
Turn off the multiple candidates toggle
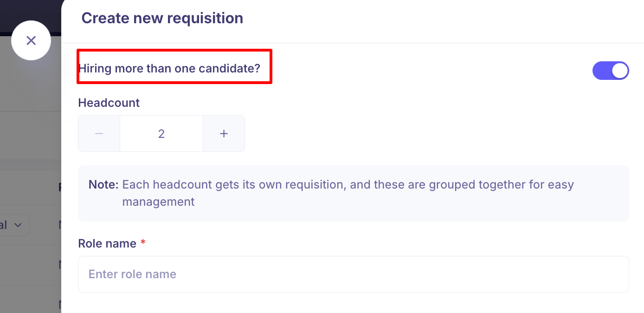click(x=610, y=71)
